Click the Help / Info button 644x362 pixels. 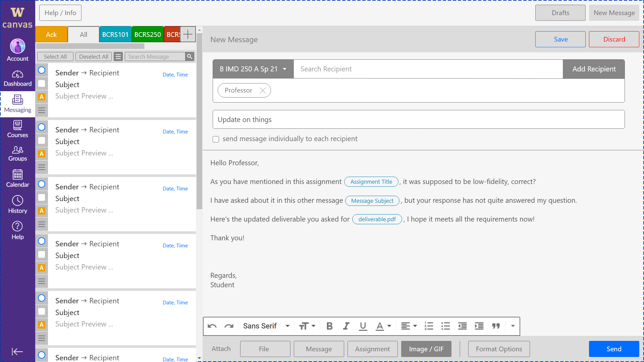(x=60, y=13)
